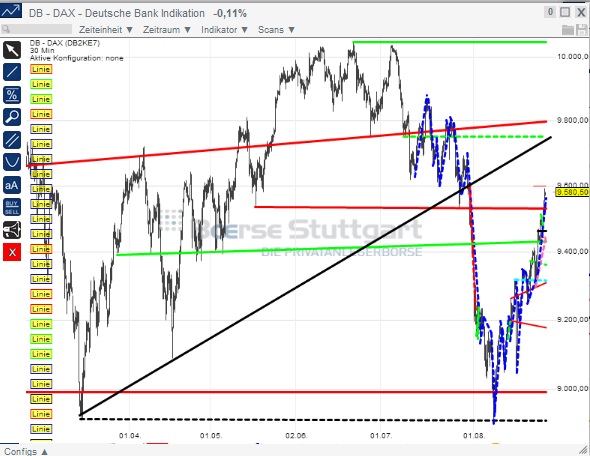590x456 pixels.
Task: Click inside the symbol search field
Action: pos(36,29)
